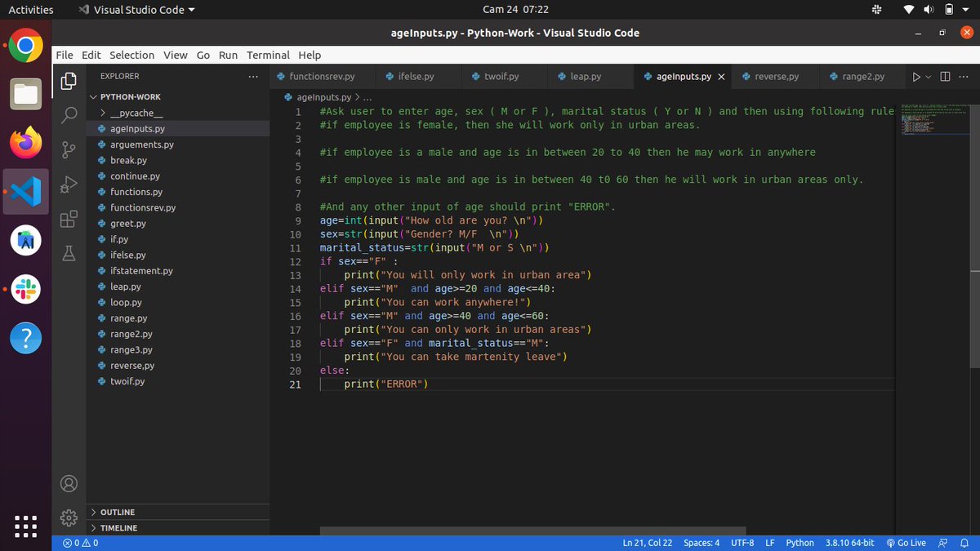Launch Google Chrome from the dock

tap(26, 47)
